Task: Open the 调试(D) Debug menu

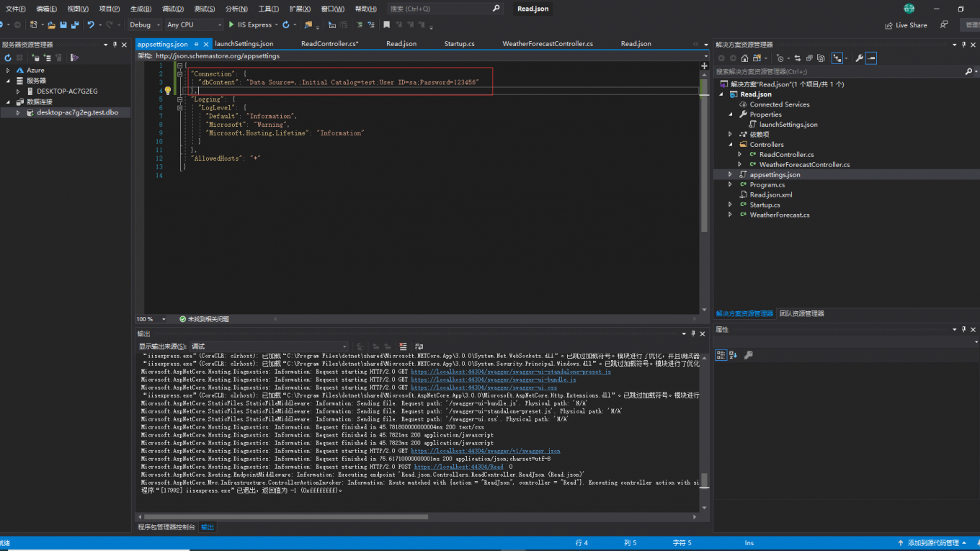Action: [172, 9]
